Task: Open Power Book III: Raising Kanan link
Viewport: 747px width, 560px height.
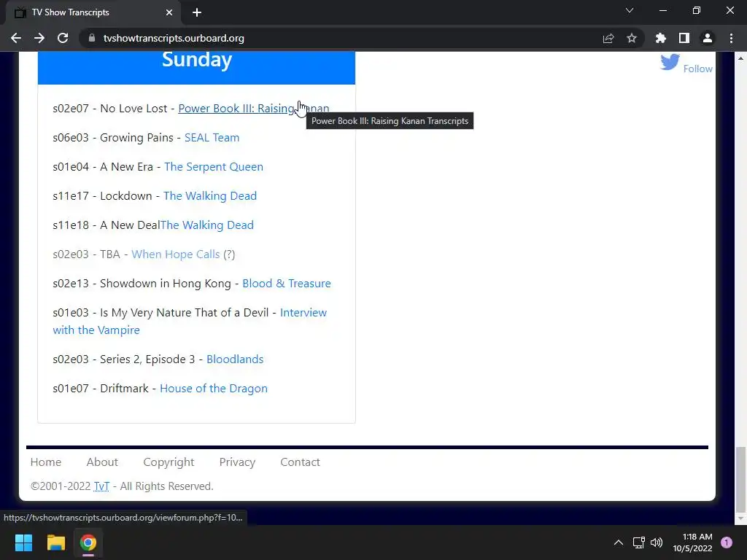Action: 253,109
